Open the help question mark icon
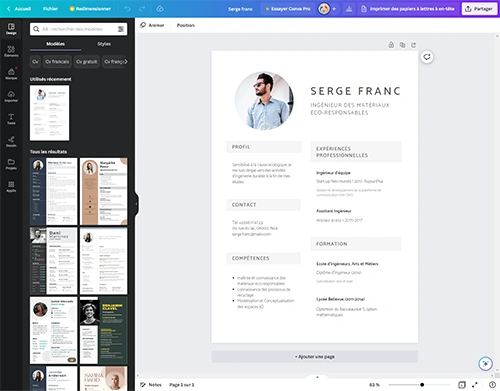Image resolution: width=500 pixels, height=391 pixels. pyautogui.click(x=492, y=385)
